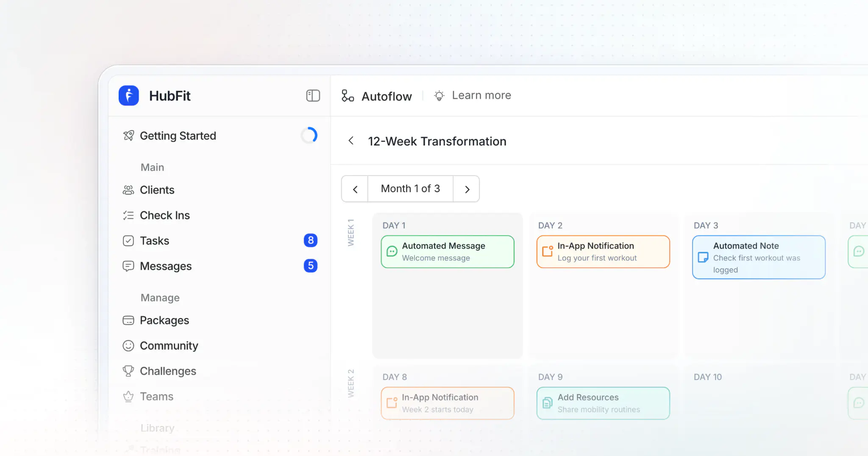Click the Check Ins list icon

point(128,215)
